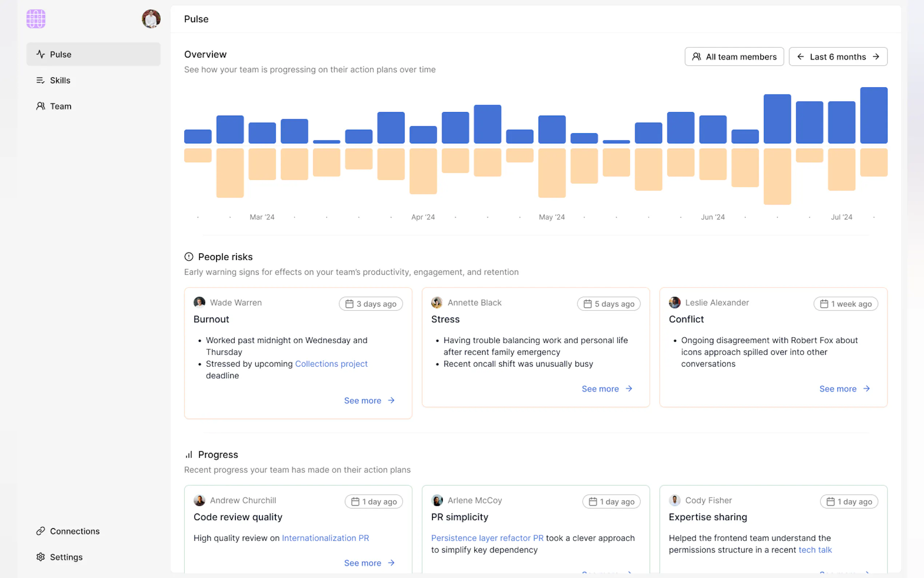Click the People risks alert icon
This screenshot has width=924, height=578.
[x=189, y=257]
